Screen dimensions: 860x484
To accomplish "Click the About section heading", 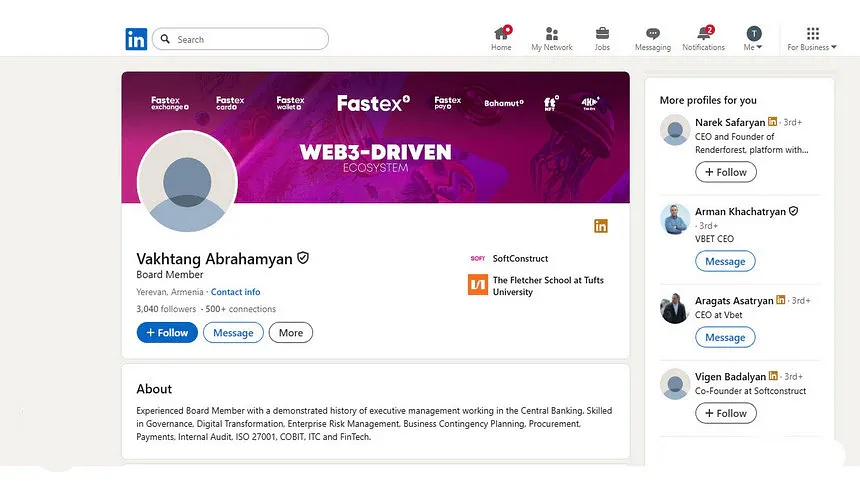I will 154,389.
